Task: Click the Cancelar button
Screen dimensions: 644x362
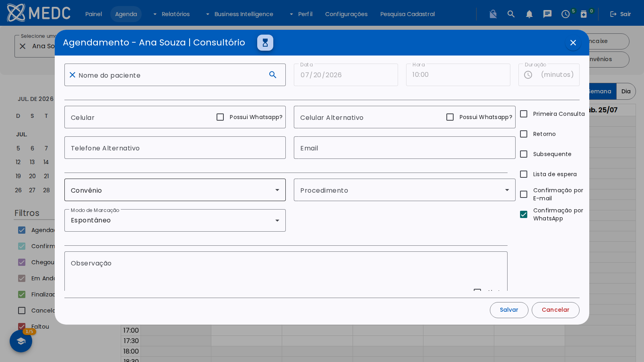Action: click(x=555, y=310)
